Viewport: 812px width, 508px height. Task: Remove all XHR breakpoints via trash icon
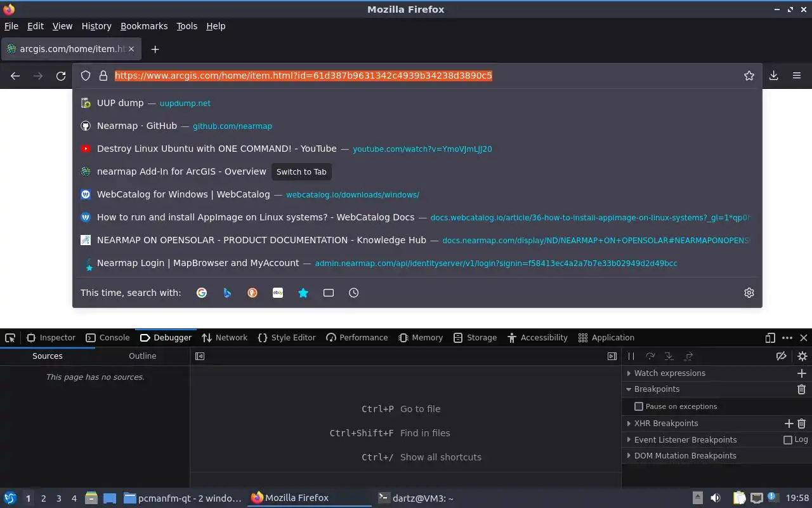(802, 424)
